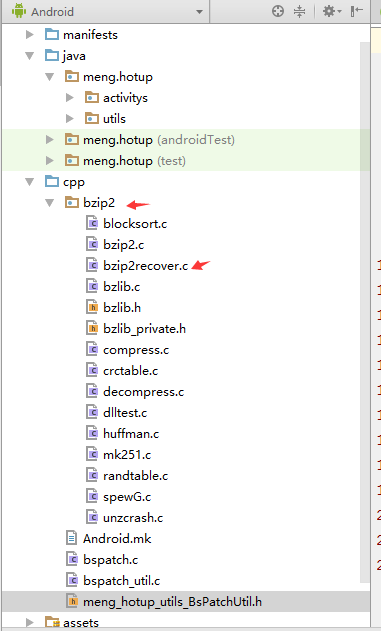Image resolution: width=381 pixels, height=631 pixels.
Task: Click header icon beside meng_hotup_utils_BsPatchUtil.h
Action: pos(72,602)
